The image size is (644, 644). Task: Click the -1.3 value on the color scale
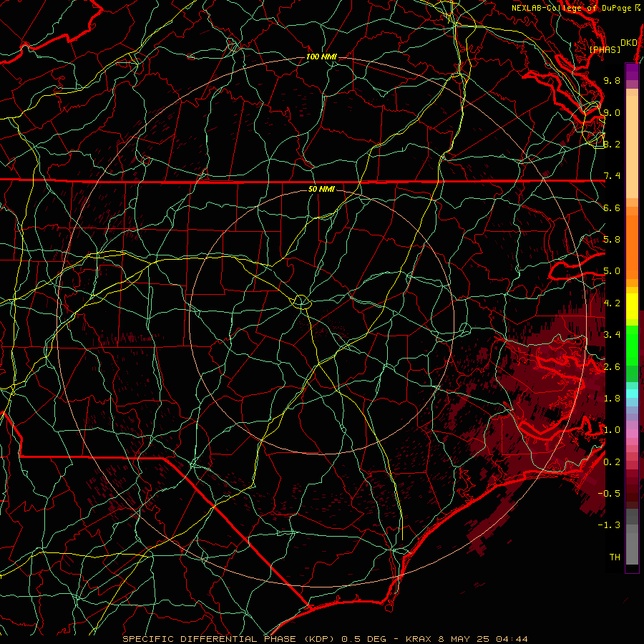click(x=610, y=525)
